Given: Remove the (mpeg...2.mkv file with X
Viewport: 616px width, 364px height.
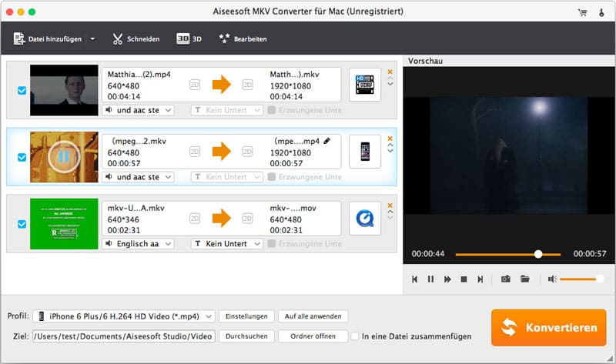Looking at the screenshot, I should point(390,139).
